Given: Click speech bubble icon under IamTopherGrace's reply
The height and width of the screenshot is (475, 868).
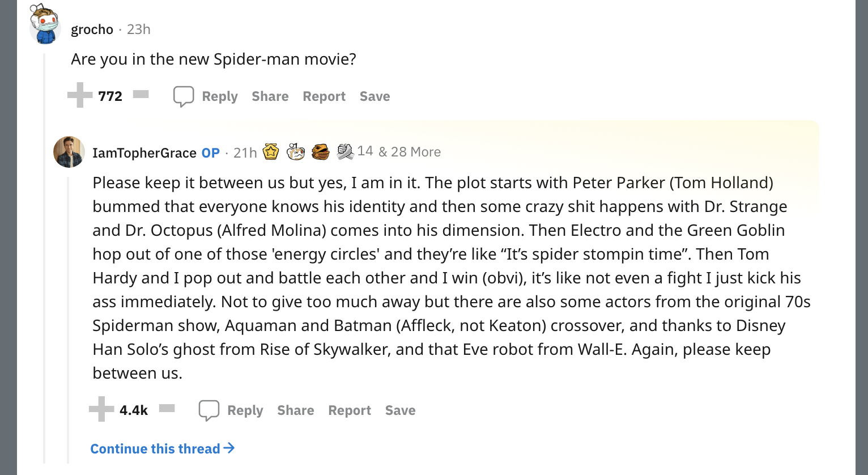Looking at the screenshot, I should (x=209, y=410).
